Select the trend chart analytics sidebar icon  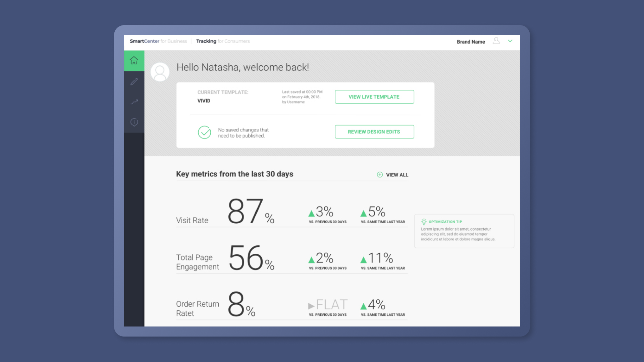coord(134,102)
